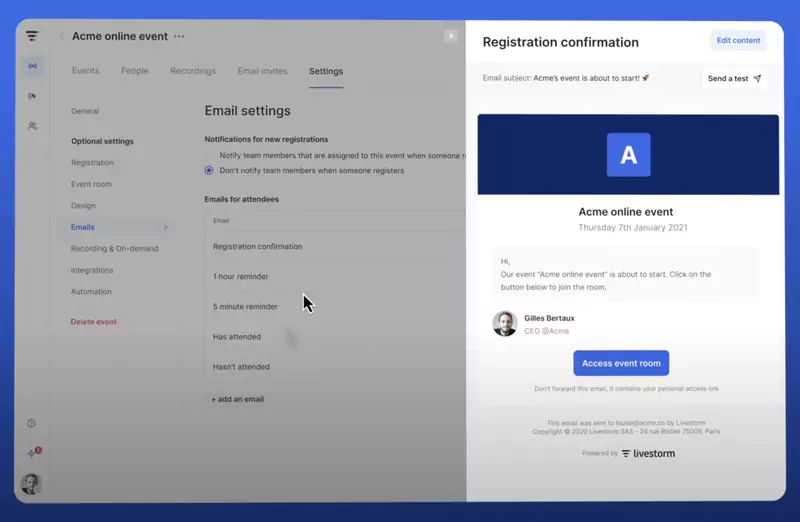Open General settings section
Screen dimensions: 800x522
(x=85, y=111)
